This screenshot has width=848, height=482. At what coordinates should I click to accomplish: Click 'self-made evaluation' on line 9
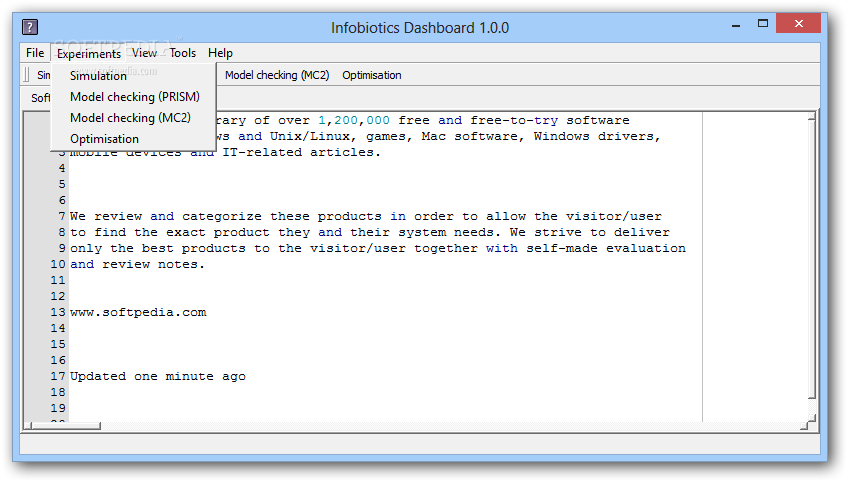[x=606, y=248]
